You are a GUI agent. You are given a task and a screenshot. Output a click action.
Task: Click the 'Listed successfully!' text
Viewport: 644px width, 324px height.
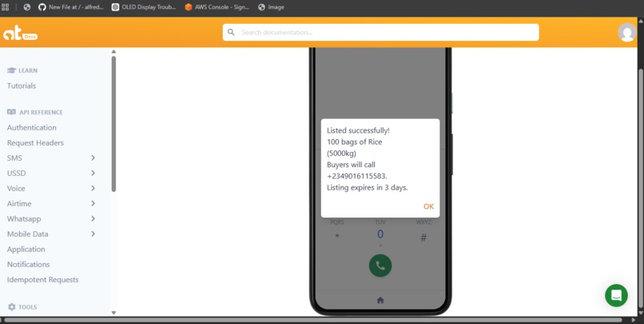[x=358, y=130]
